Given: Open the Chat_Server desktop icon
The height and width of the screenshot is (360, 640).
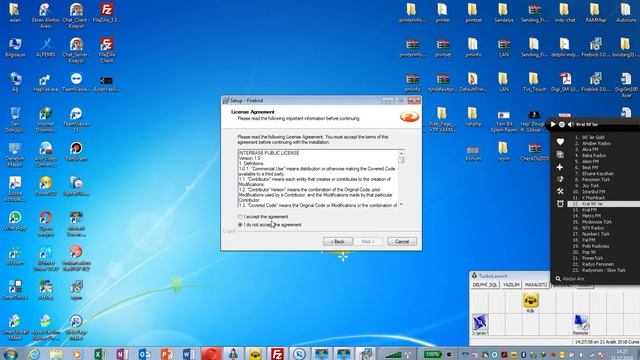Looking at the screenshot, I should point(76,50).
